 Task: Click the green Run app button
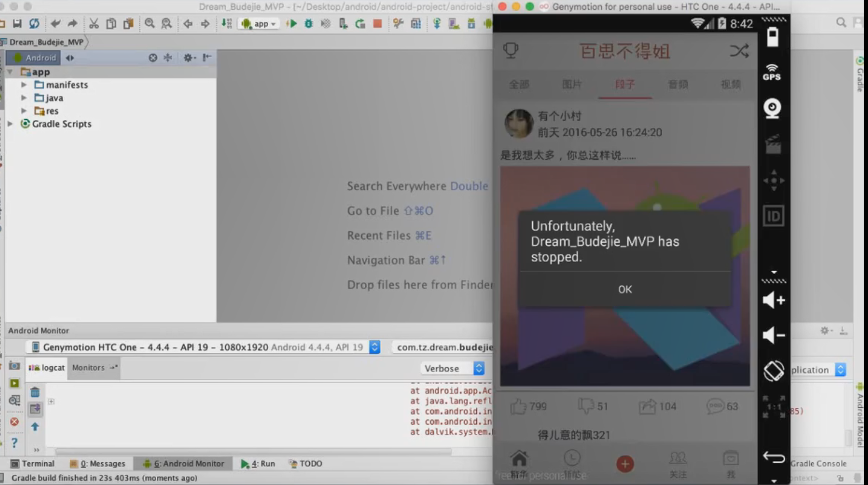[292, 23]
